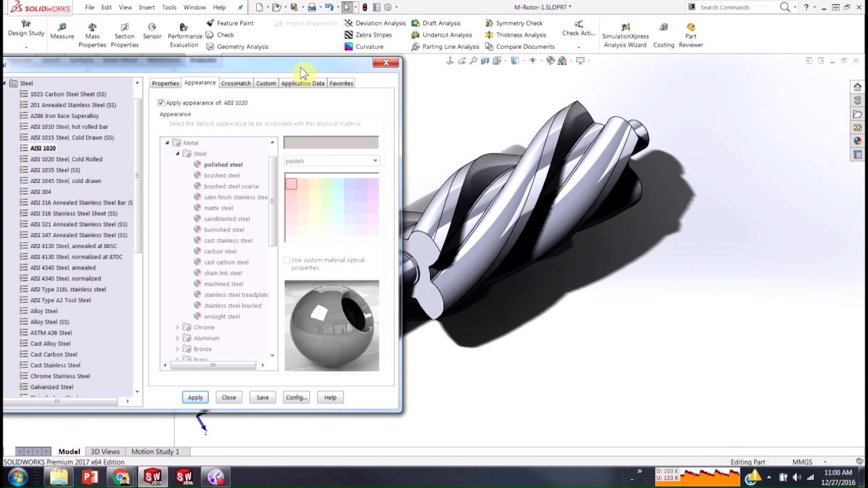The image size is (868, 488).
Task: Open Mass Properties
Action: click(92, 35)
